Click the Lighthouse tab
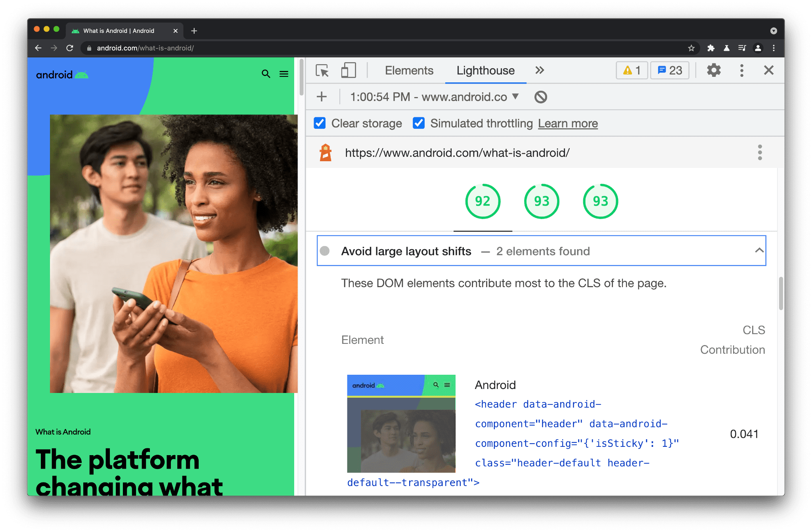The height and width of the screenshot is (532, 812). click(x=485, y=71)
